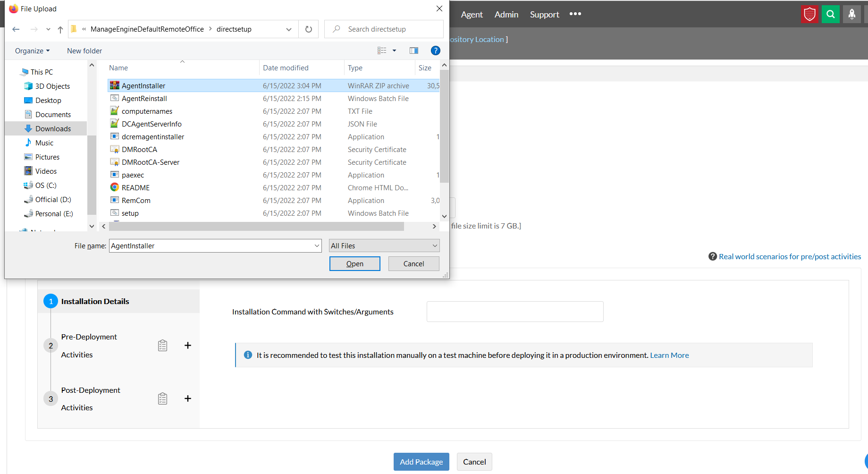Viewport: 868px width, 474px height.
Task: Click the Learn More link
Action: tap(669, 355)
